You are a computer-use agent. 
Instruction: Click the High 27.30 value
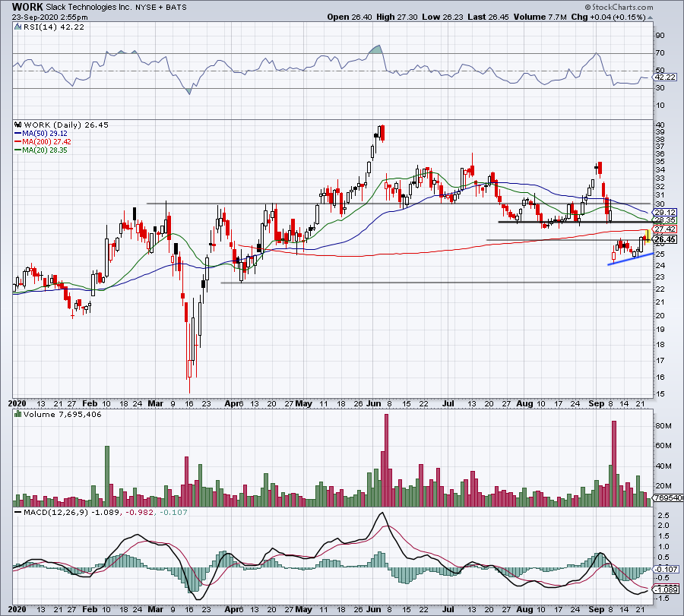pos(397,17)
